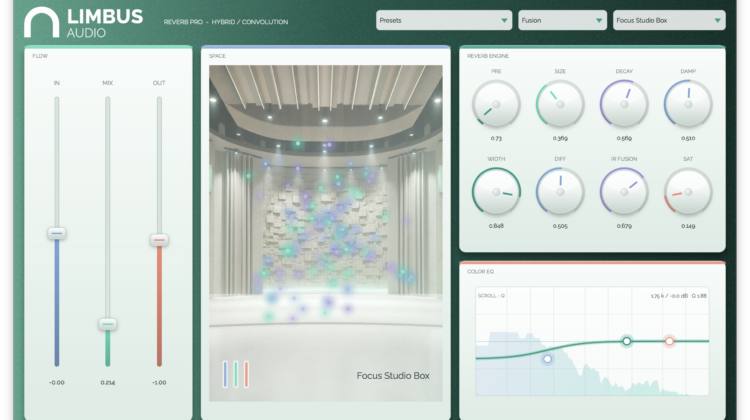Click the Focus Studio Box room image
The width and height of the screenshot is (750, 420).
click(x=326, y=233)
